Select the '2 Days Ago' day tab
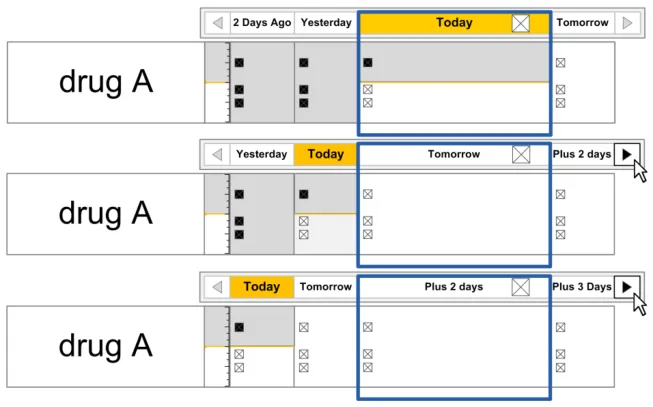This screenshot has width=653, height=407. (262, 23)
